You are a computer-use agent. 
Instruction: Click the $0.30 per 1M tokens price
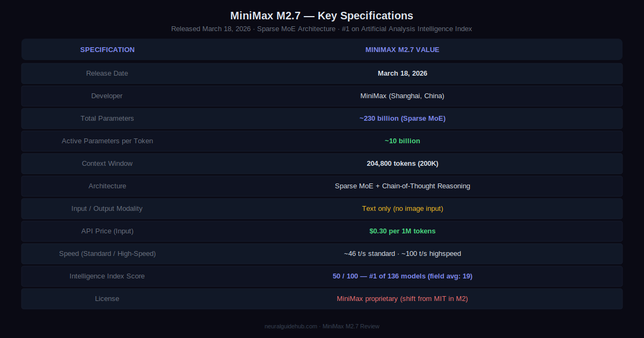(x=402, y=231)
